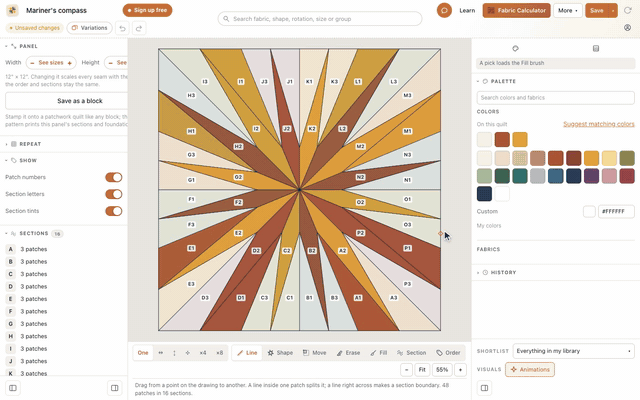
Task: Select the Fill tool
Action: click(x=379, y=353)
